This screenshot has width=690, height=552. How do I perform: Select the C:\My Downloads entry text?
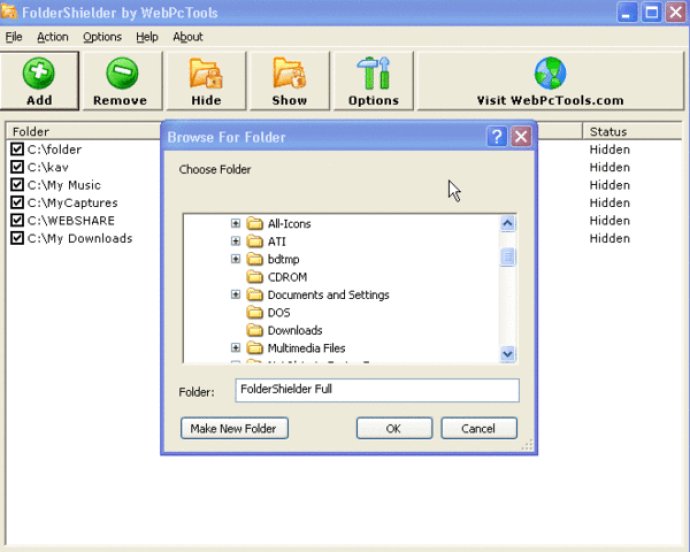click(80, 239)
